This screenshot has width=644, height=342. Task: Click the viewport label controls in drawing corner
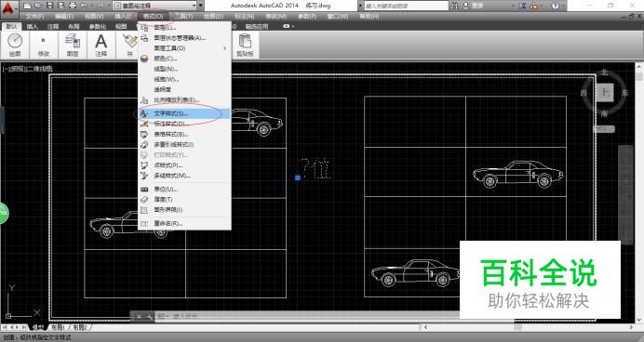tap(28, 69)
